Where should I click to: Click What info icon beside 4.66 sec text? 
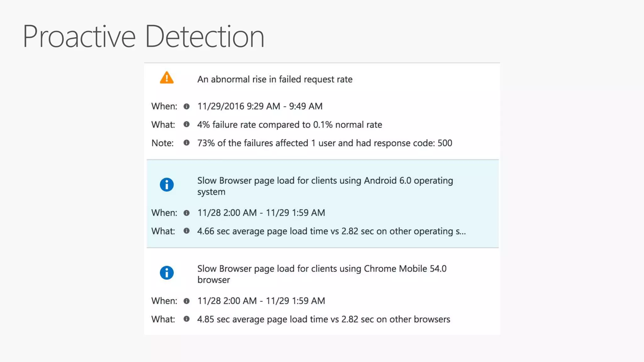pyautogui.click(x=186, y=231)
